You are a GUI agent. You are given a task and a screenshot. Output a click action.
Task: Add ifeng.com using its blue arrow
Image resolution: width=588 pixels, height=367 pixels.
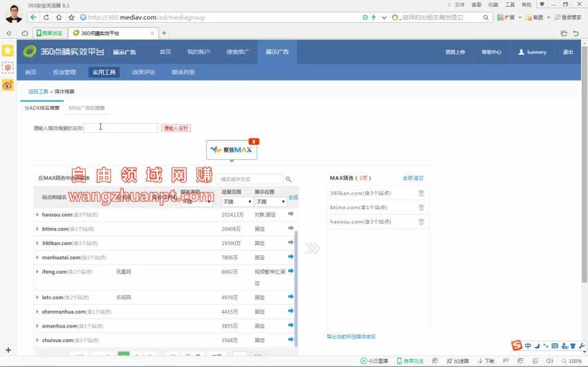click(291, 271)
